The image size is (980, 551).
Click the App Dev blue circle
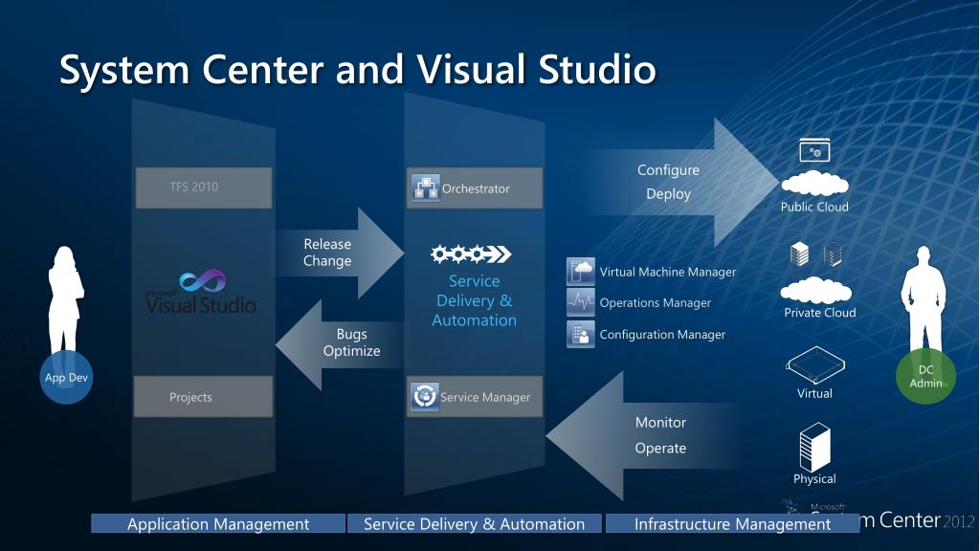point(66,377)
